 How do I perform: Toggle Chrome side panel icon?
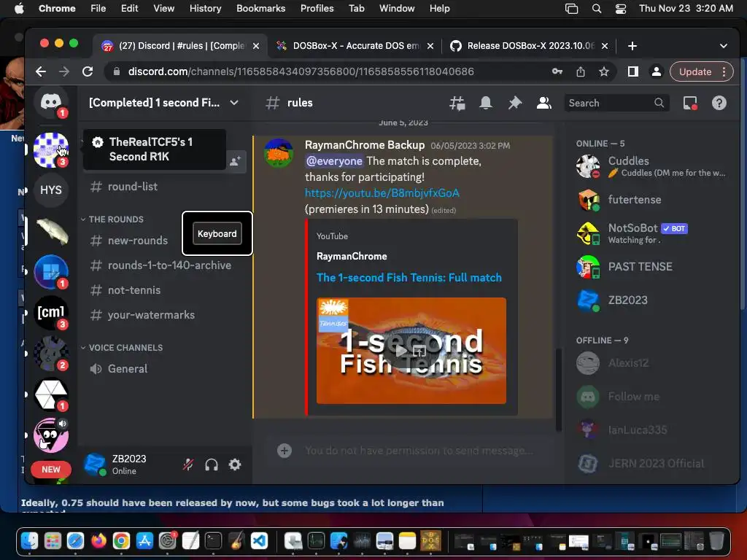pos(633,71)
